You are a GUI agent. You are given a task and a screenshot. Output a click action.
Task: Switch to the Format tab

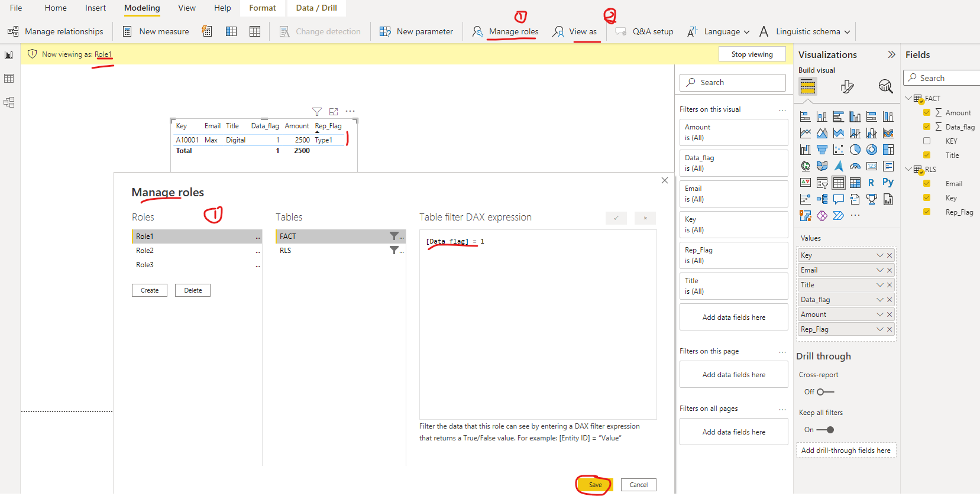click(263, 8)
